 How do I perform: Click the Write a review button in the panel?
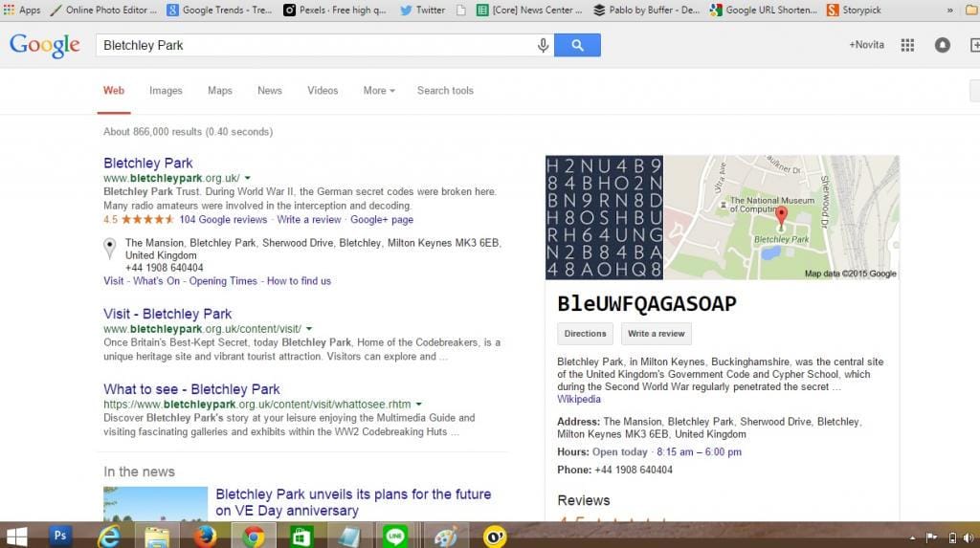coord(656,334)
